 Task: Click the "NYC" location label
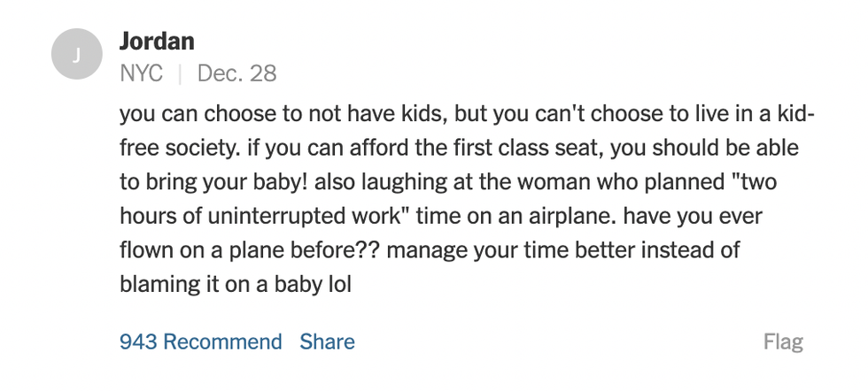[x=141, y=73]
